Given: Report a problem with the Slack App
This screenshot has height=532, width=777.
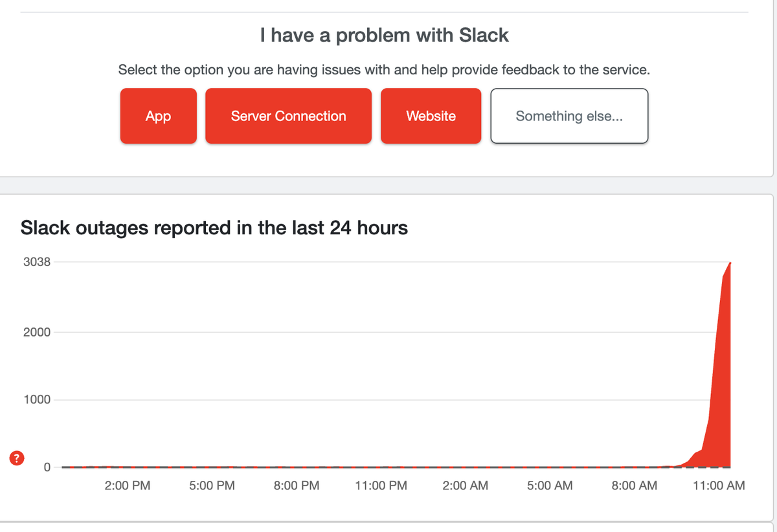Looking at the screenshot, I should pos(158,116).
